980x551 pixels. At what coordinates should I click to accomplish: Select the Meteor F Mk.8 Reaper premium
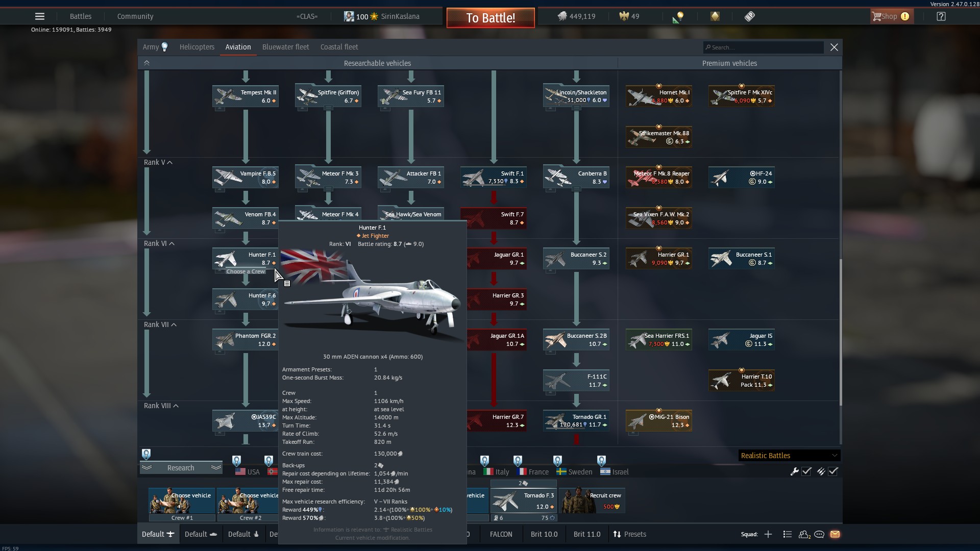tap(659, 178)
